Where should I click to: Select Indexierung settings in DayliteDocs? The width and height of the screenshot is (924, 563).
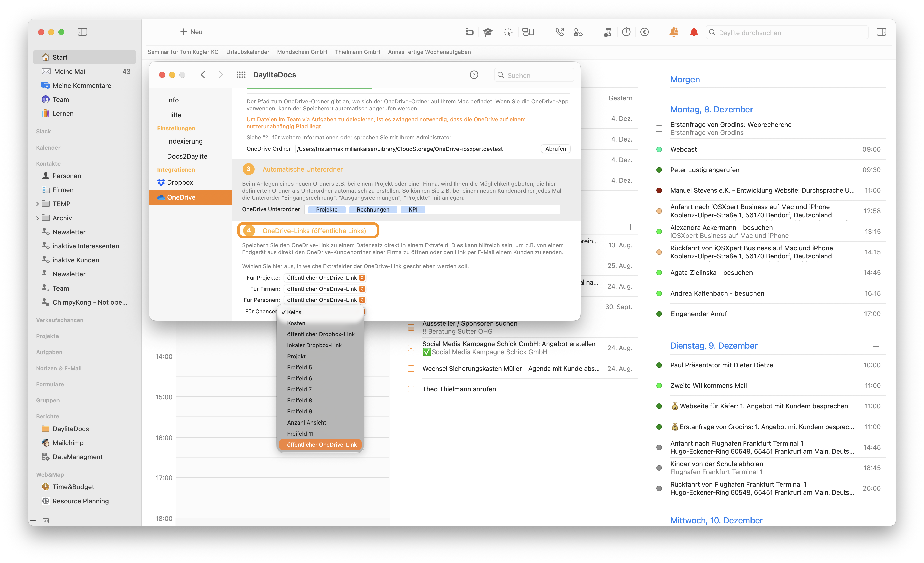point(191,141)
